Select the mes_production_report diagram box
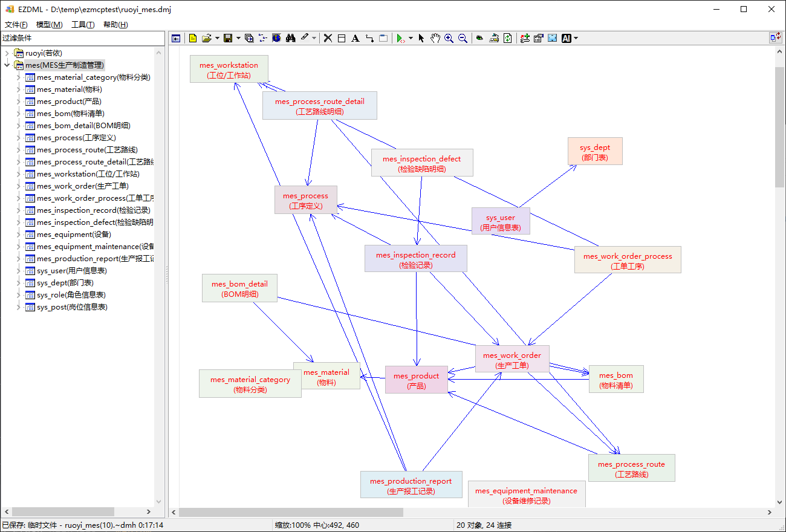Viewport: 786px width, 532px height. [411, 485]
